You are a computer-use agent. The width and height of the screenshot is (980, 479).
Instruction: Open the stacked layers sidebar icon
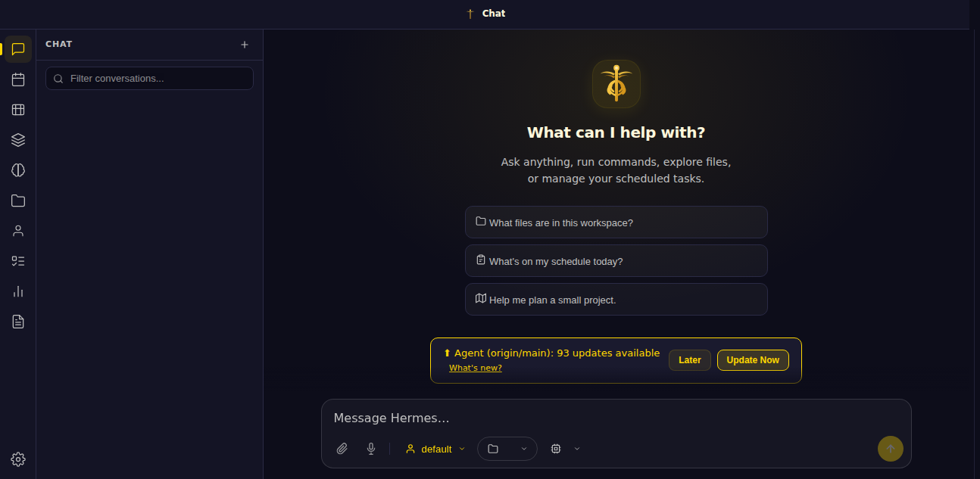(x=18, y=140)
